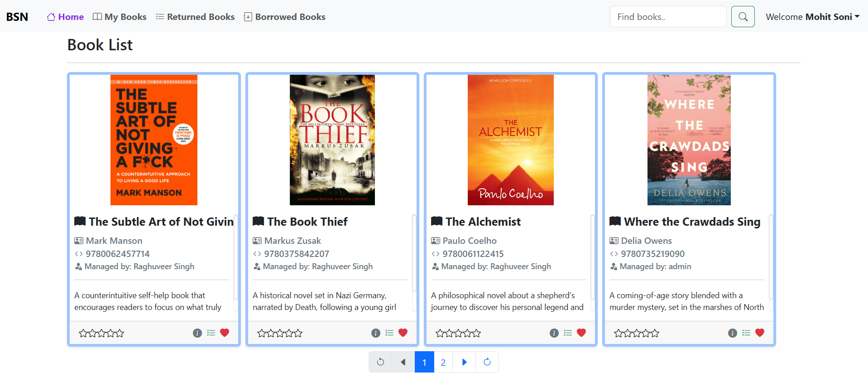Click The Alchemist cover image
868x392 pixels.
(511, 140)
